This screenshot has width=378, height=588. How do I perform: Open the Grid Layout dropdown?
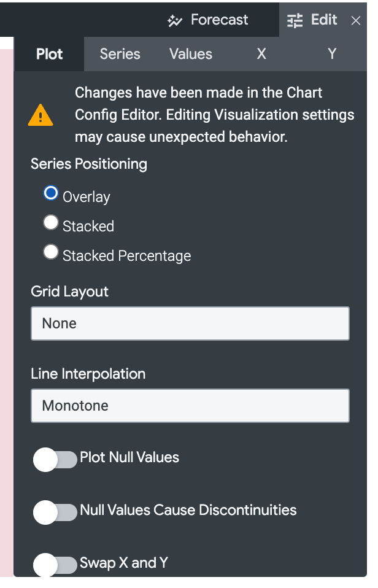click(x=190, y=323)
